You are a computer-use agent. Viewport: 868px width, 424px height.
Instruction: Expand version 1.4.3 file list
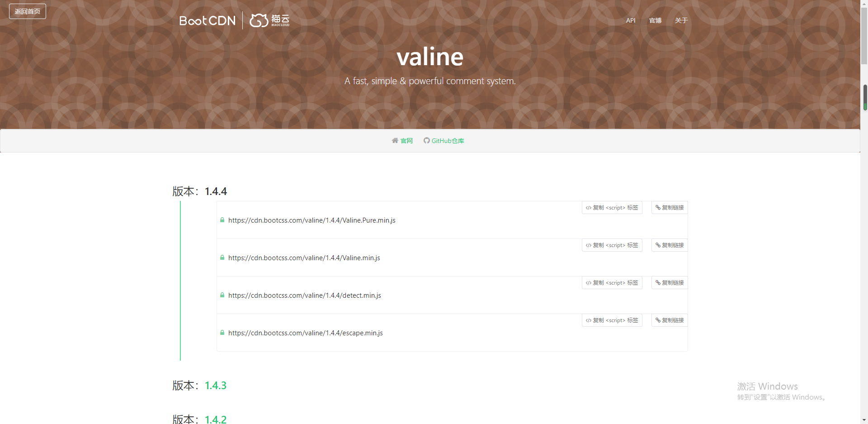[x=215, y=386]
